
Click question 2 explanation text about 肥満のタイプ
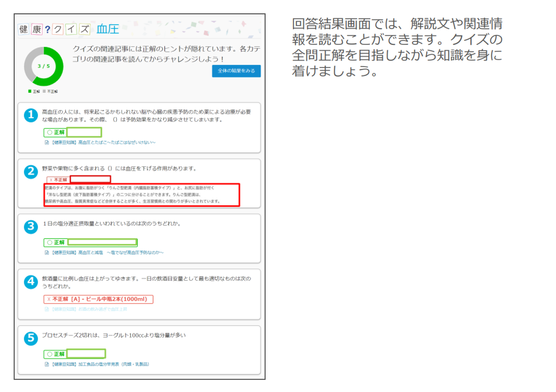(142, 195)
